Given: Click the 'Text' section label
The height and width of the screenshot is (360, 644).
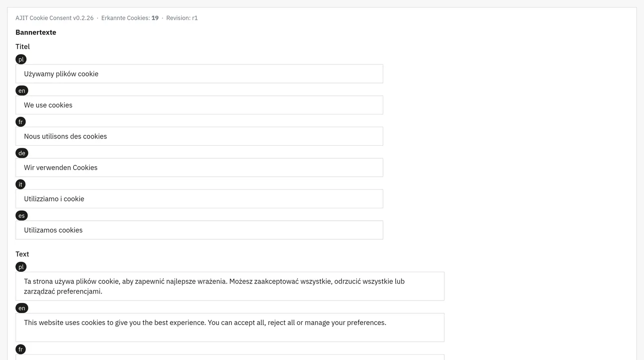Looking at the screenshot, I should [x=22, y=254].
